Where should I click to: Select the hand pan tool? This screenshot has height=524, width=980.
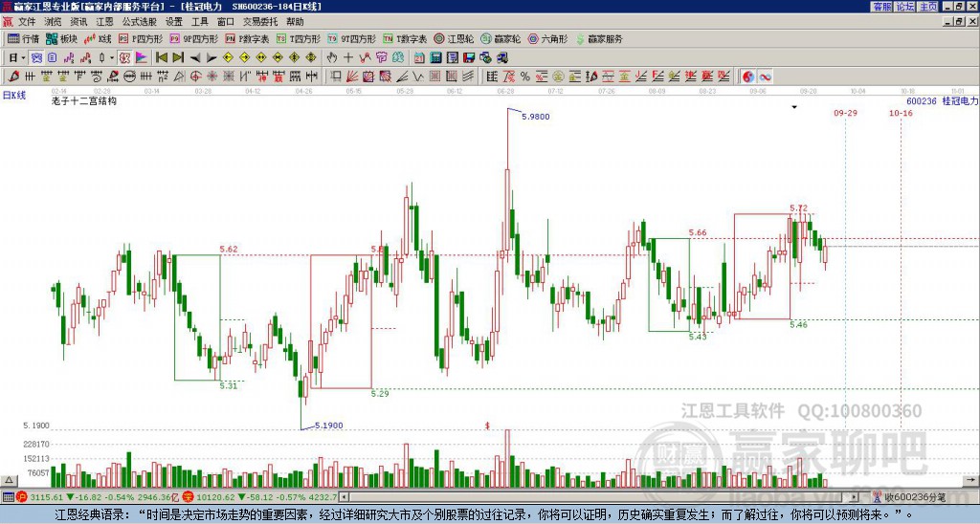(332, 57)
